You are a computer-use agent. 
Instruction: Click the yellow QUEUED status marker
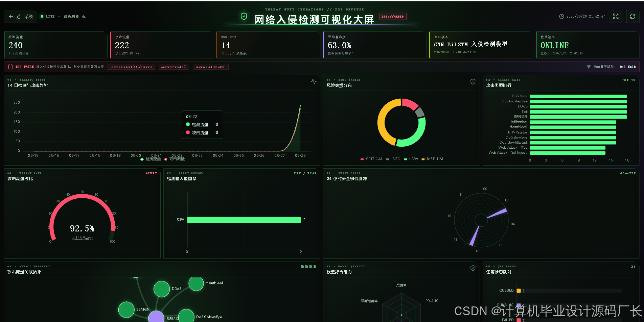coord(519,291)
